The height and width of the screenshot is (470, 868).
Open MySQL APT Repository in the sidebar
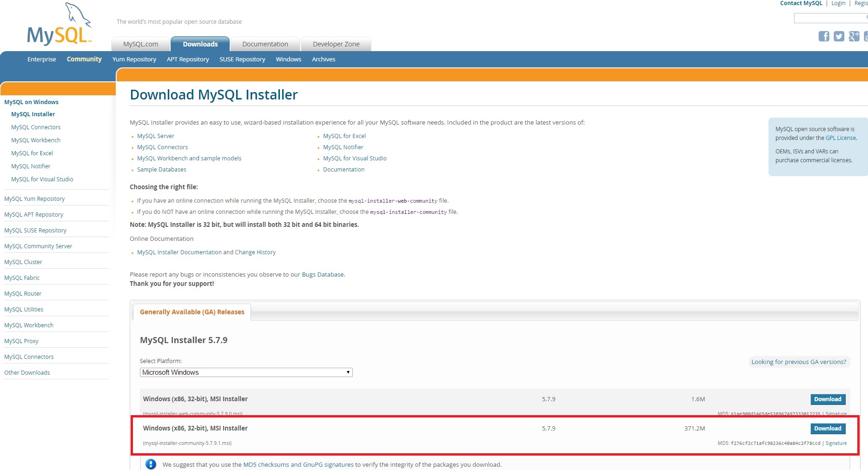[x=33, y=215]
